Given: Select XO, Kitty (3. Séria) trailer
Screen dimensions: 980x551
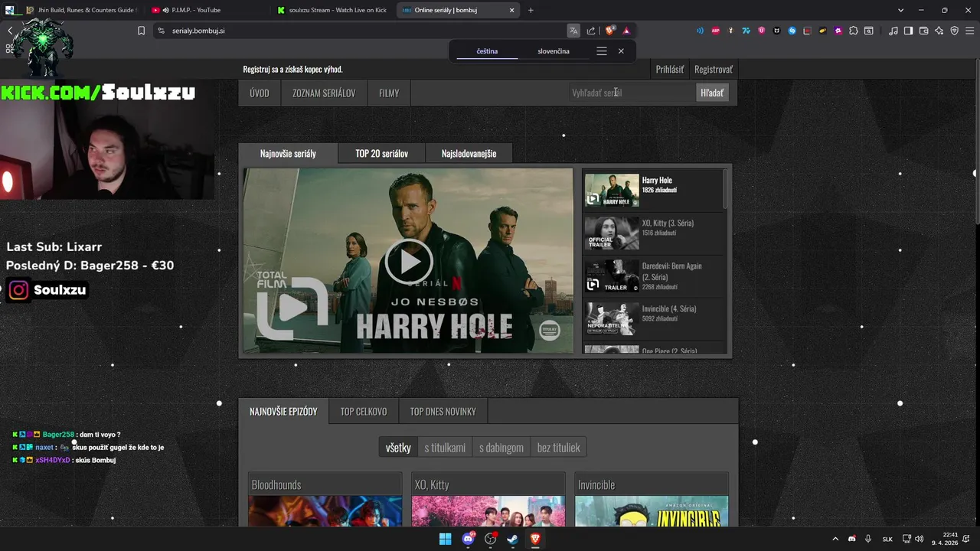Looking at the screenshot, I should pos(653,233).
